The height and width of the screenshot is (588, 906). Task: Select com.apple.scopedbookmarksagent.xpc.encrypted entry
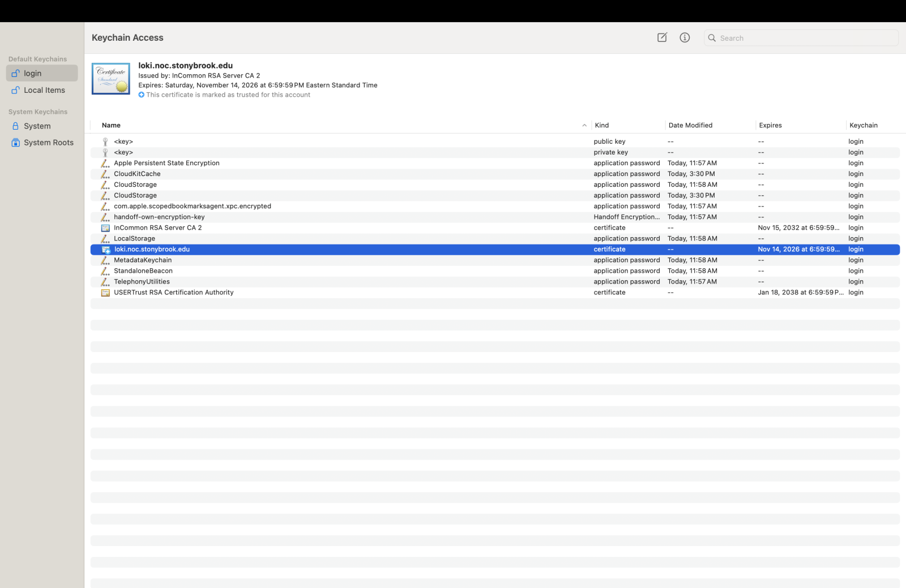click(x=495, y=206)
